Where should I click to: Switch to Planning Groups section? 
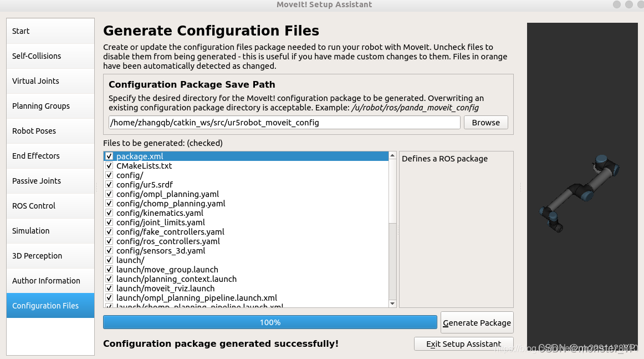click(50, 106)
